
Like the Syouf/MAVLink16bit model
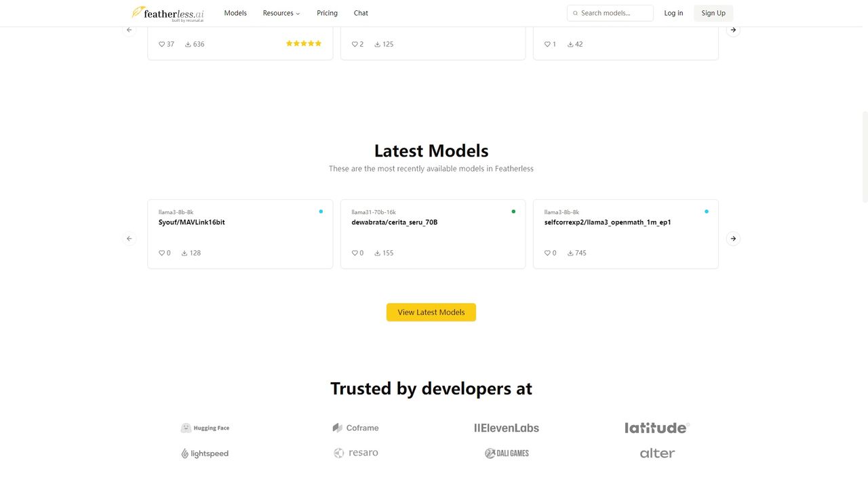(x=162, y=253)
